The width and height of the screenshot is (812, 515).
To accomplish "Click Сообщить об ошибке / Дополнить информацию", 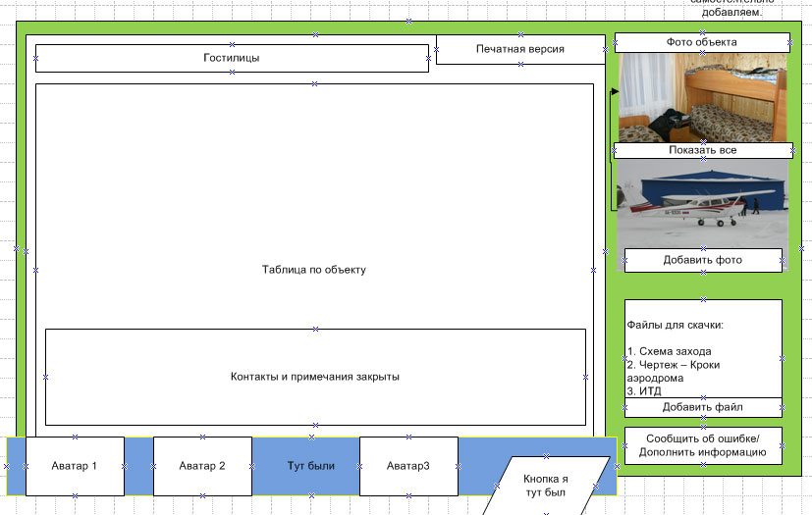I will [x=702, y=445].
